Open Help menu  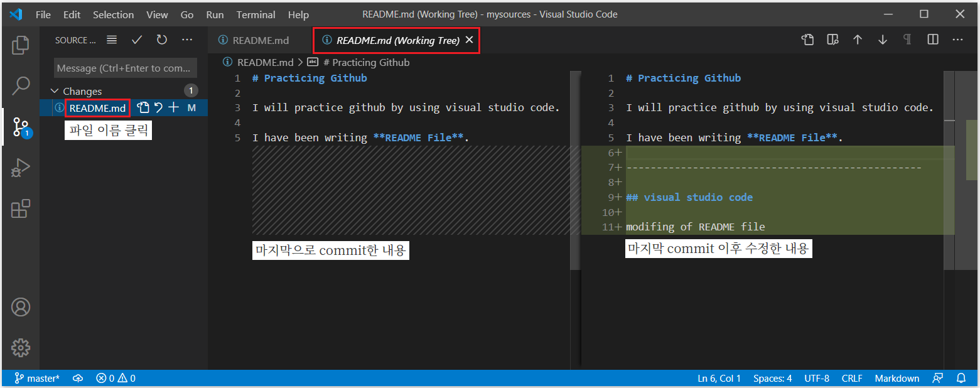tap(298, 14)
